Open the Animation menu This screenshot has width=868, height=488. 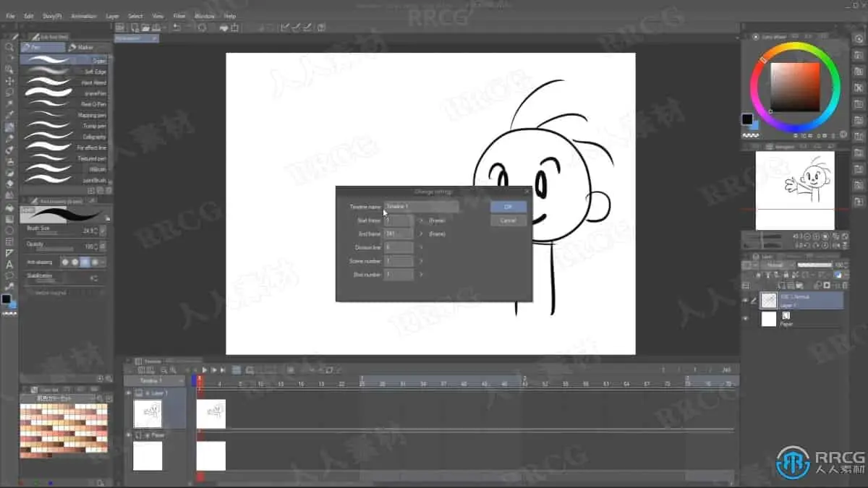tap(84, 16)
